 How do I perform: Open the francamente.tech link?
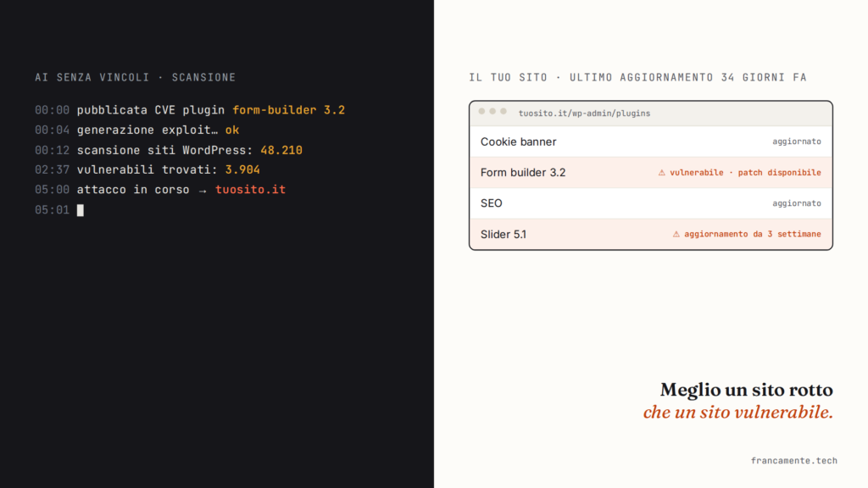coord(793,460)
